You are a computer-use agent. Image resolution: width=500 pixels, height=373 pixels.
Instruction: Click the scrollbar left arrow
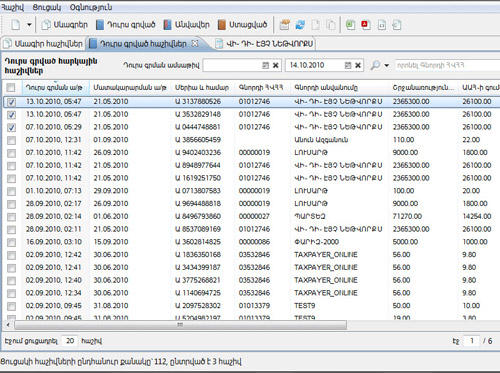tap(8, 325)
